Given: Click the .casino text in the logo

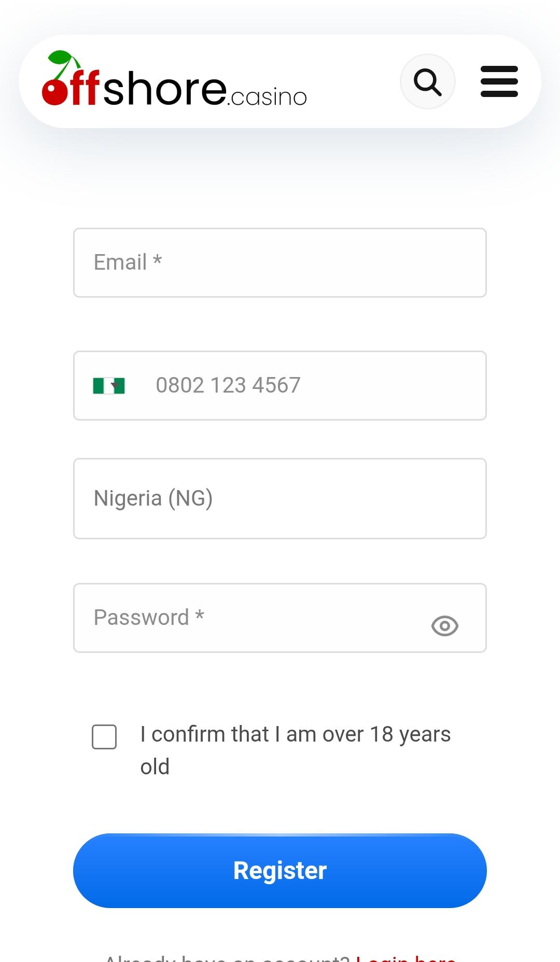Looking at the screenshot, I should pyautogui.click(x=267, y=97).
